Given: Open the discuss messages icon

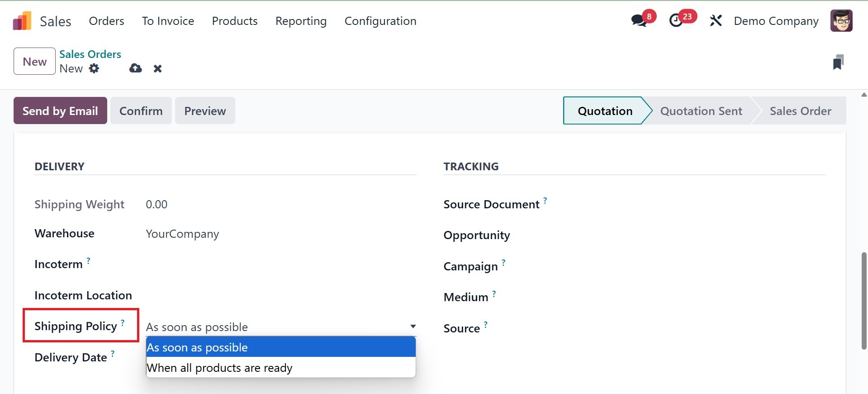Looking at the screenshot, I should coord(639,21).
